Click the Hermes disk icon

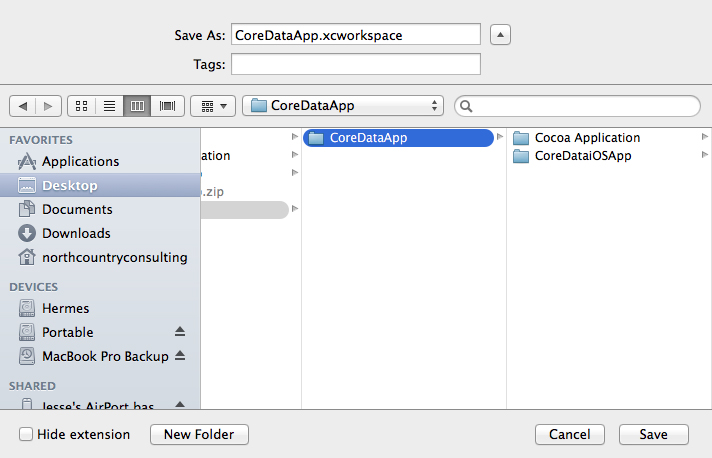pyautogui.click(x=27, y=309)
